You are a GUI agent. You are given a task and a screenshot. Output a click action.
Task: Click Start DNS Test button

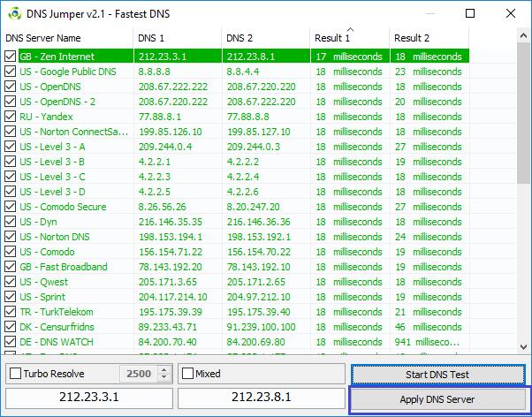click(x=437, y=375)
